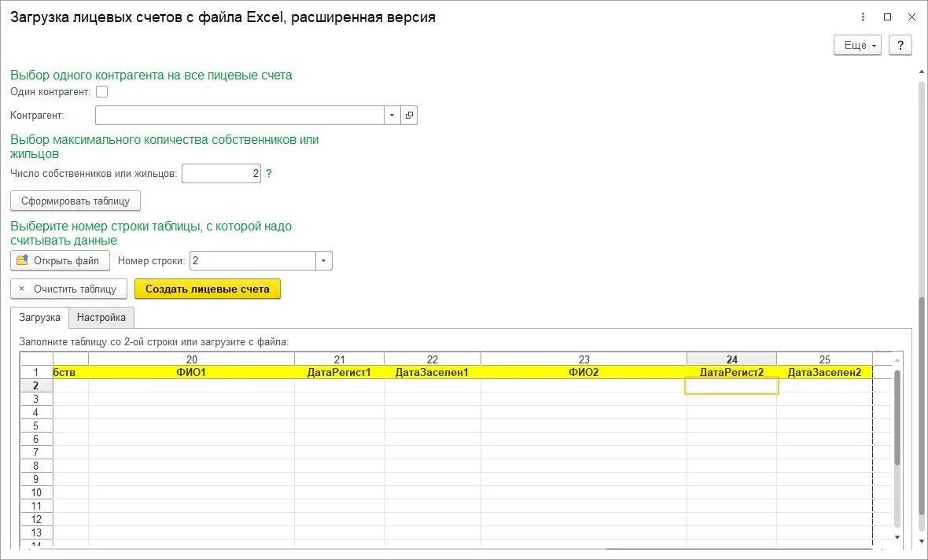Click Открыть файл button
The image size is (928, 560).
[60, 260]
